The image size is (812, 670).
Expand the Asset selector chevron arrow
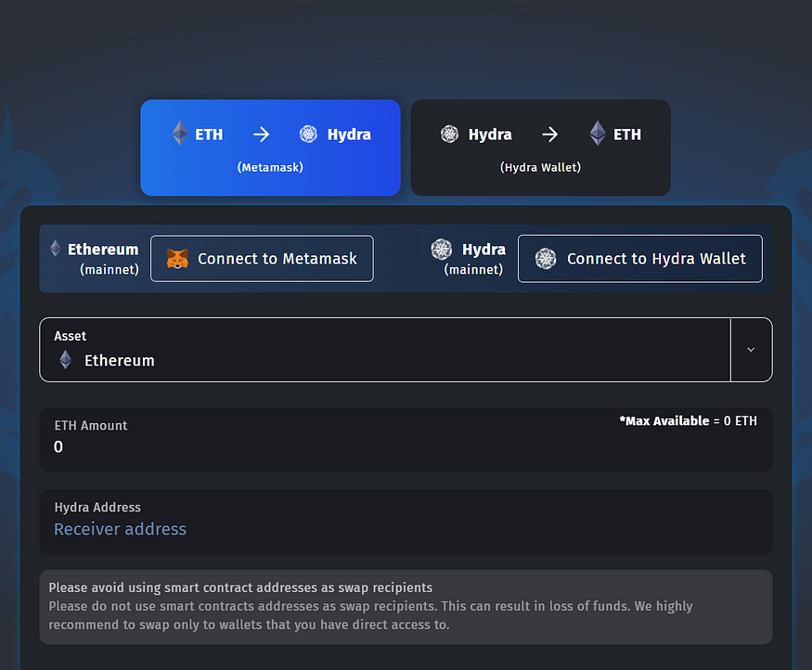pos(751,350)
